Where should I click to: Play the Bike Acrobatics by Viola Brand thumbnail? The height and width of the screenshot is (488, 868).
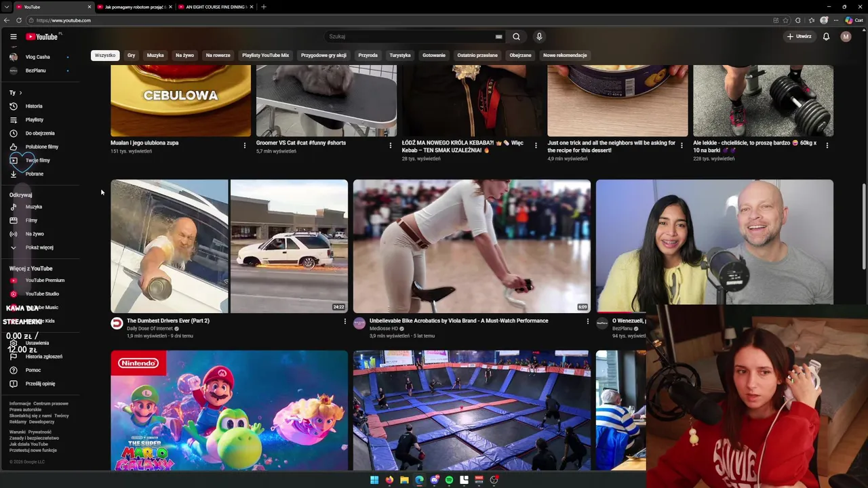point(472,246)
